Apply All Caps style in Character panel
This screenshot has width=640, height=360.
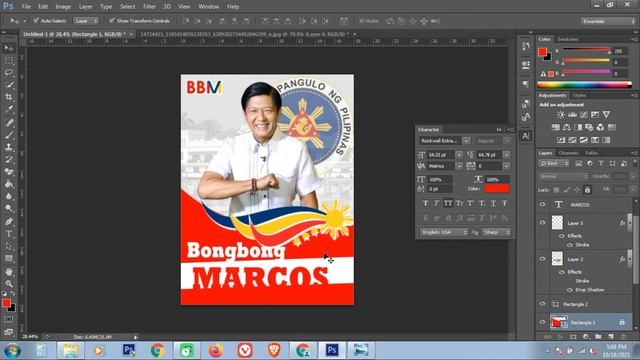coord(448,203)
